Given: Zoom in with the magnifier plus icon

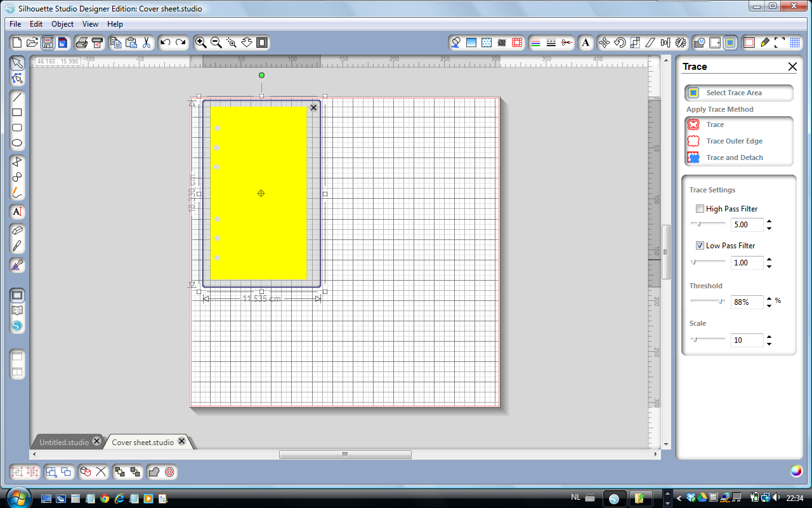Looking at the screenshot, I should [200, 43].
